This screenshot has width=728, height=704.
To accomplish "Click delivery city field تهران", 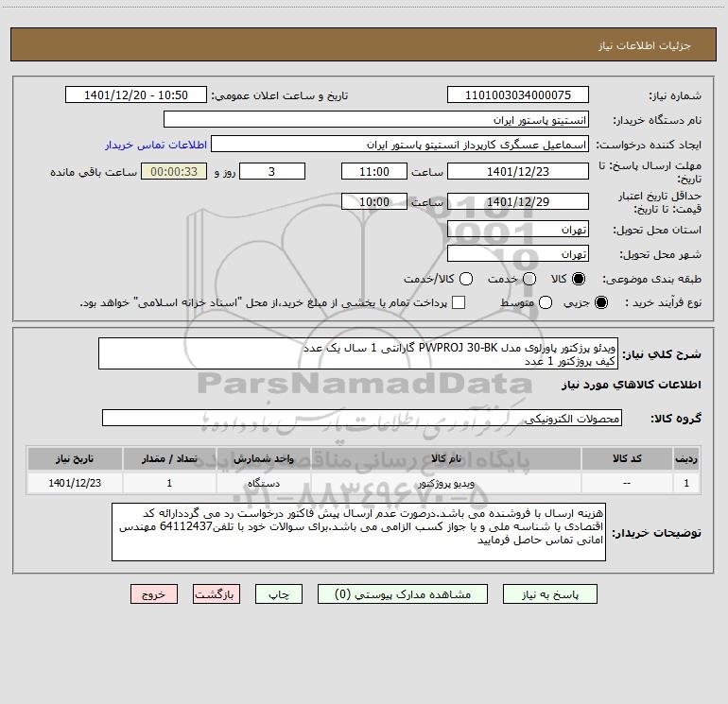I will pyautogui.click(x=518, y=254).
